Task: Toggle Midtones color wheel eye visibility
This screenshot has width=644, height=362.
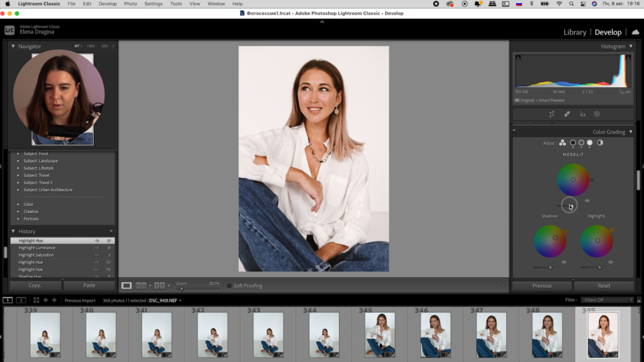Action: (x=587, y=200)
